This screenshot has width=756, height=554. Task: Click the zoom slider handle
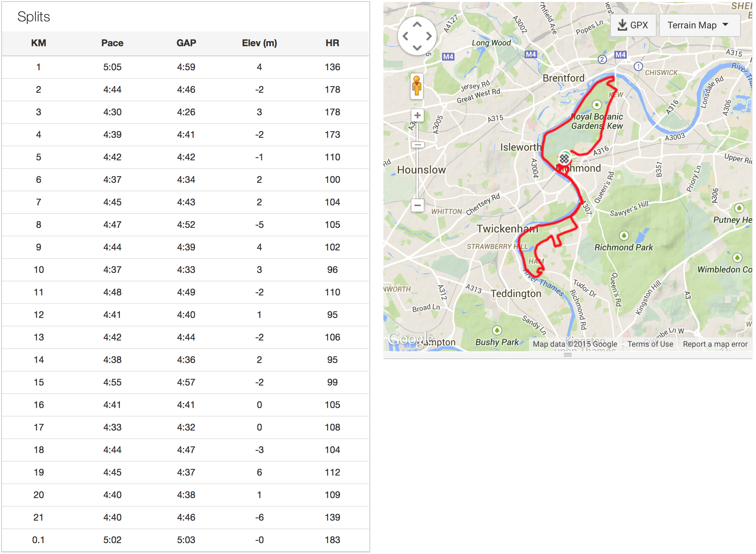[x=418, y=145]
